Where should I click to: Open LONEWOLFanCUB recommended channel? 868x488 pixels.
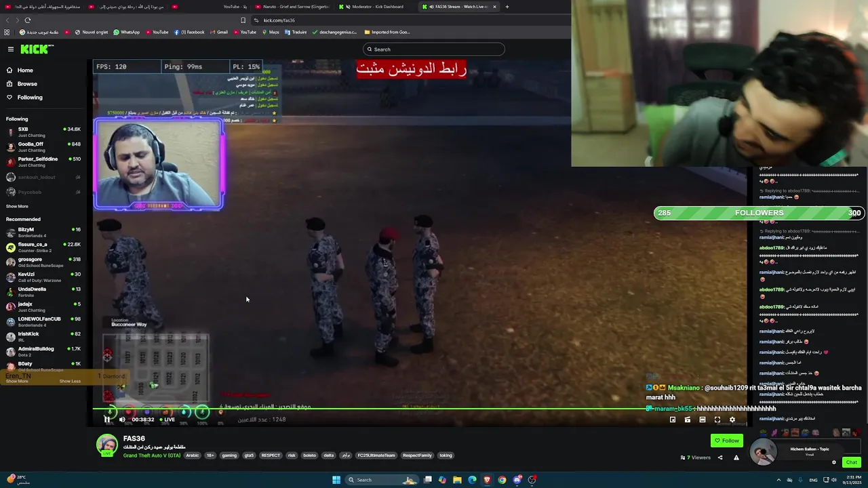tap(43, 322)
